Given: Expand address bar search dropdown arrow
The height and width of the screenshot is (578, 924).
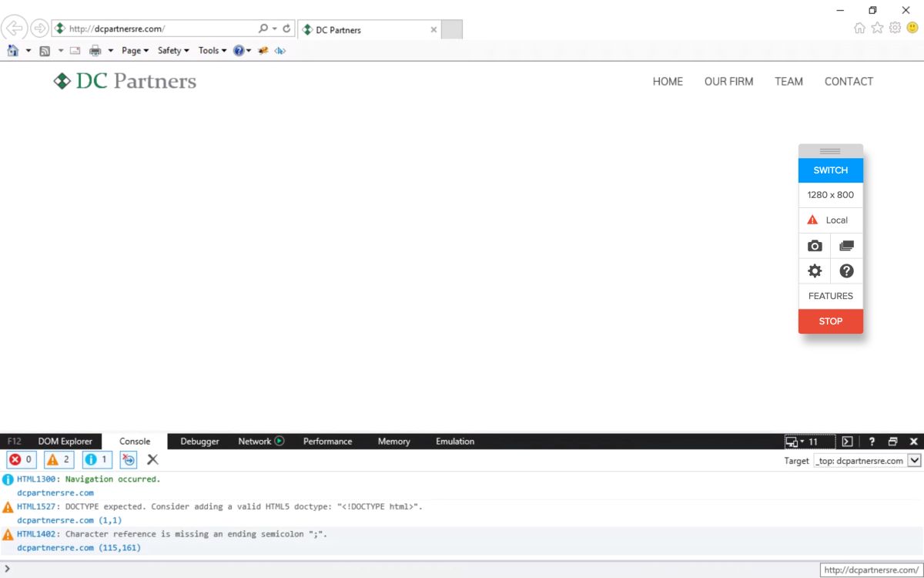Looking at the screenshot, I should pos(274,29).
